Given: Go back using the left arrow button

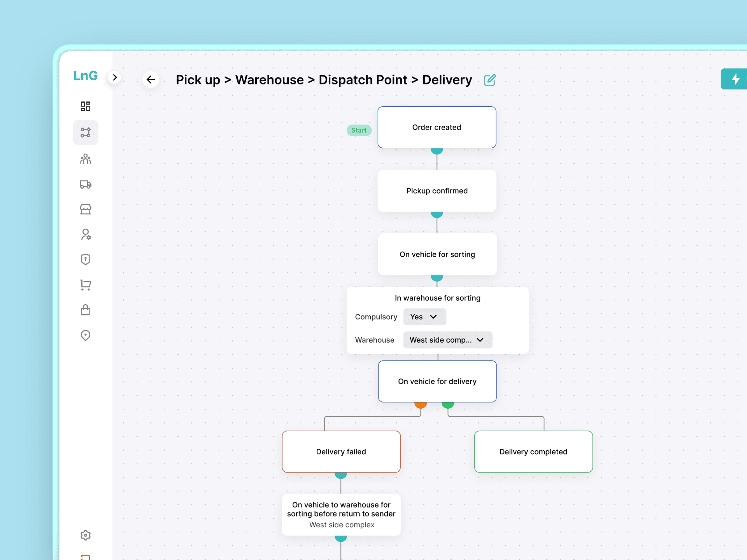Looking at the screenshot, I should coord(151,80).
